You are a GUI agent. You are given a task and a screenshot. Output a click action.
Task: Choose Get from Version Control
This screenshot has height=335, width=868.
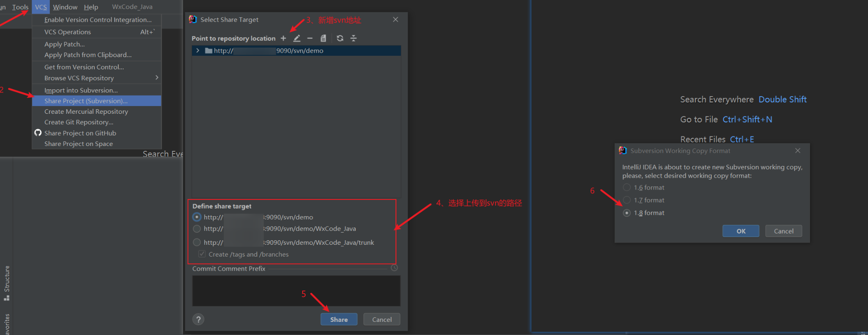(x=97, y=67)
